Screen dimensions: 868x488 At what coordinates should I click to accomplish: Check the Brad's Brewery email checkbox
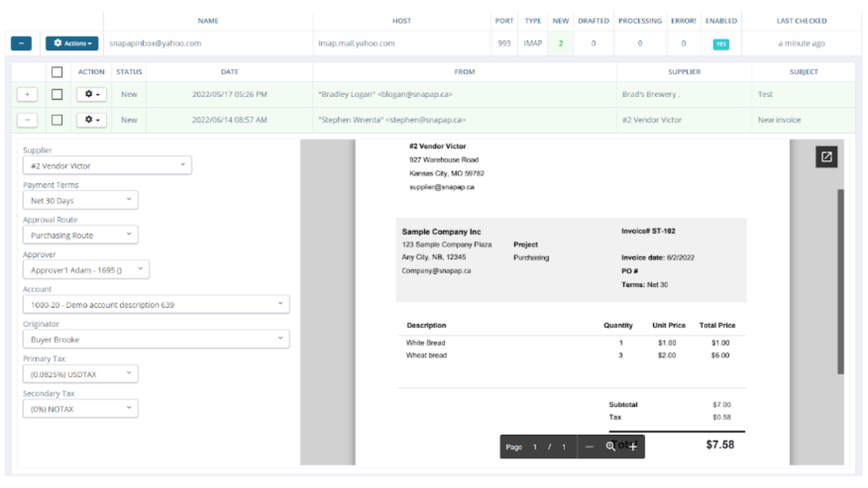[57, 94]
